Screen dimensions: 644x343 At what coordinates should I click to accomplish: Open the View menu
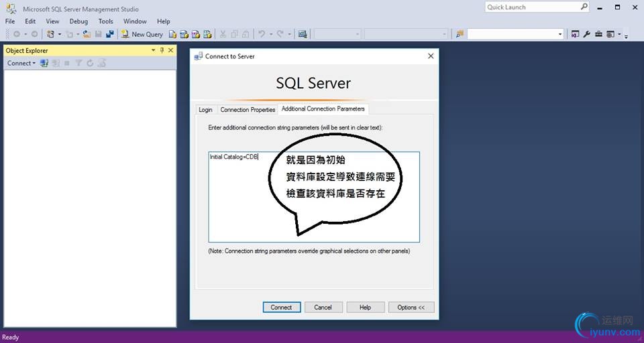coord(52,21)
